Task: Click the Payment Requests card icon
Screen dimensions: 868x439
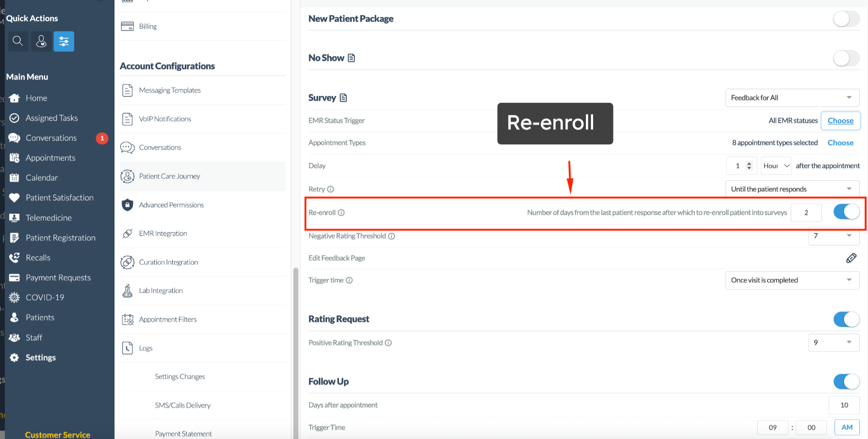Action: 14,277
